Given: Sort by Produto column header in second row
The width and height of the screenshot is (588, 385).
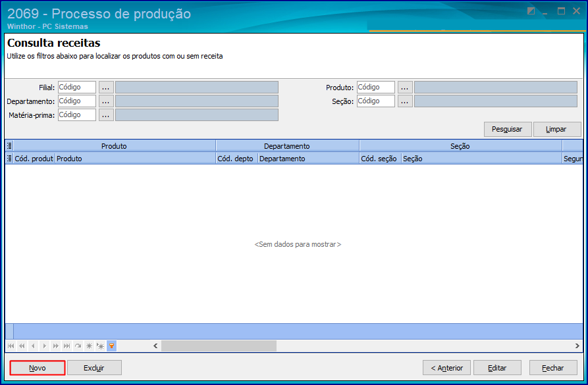Looking at the screenshot, I should pyautogui.click(x=136, y=159).
